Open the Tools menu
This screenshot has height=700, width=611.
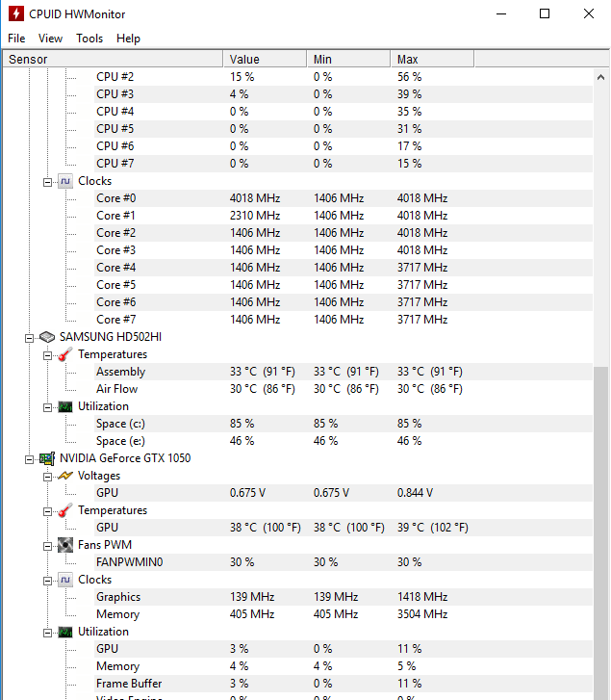[x=89, y=39]
